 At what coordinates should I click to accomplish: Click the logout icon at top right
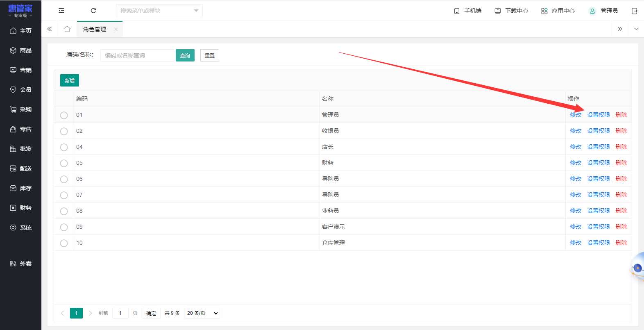634,11
